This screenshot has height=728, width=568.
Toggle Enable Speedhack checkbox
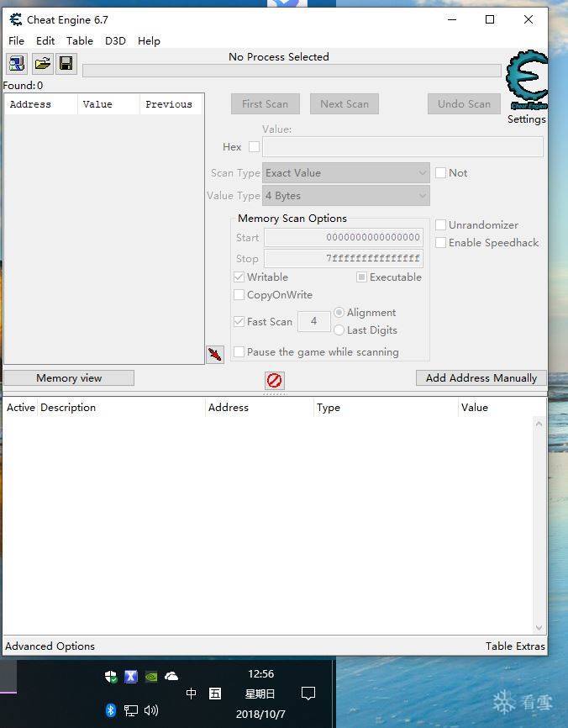440,242
